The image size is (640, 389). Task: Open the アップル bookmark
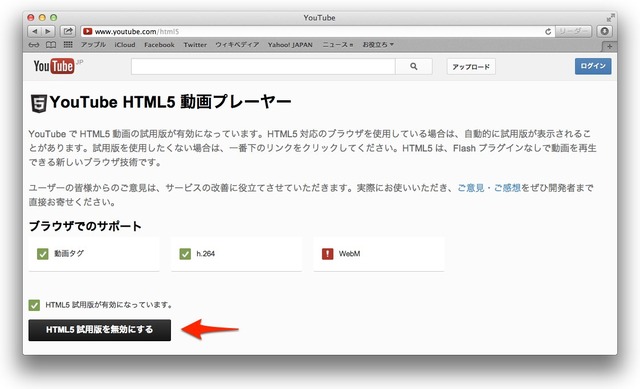tap(93, 44)
